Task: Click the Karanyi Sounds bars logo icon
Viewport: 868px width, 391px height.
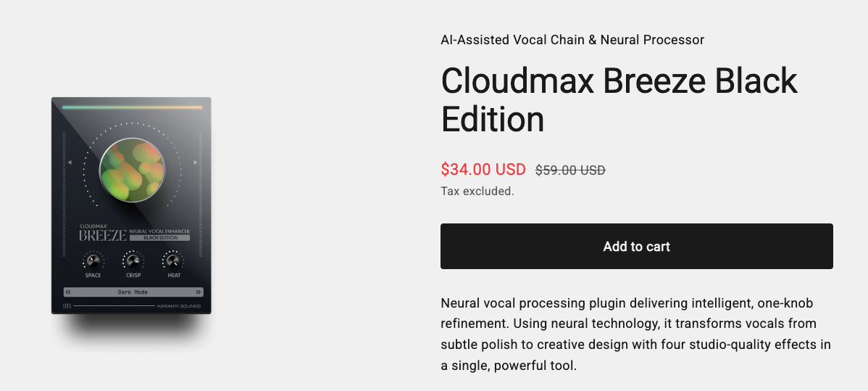Action: pos(67,306)
